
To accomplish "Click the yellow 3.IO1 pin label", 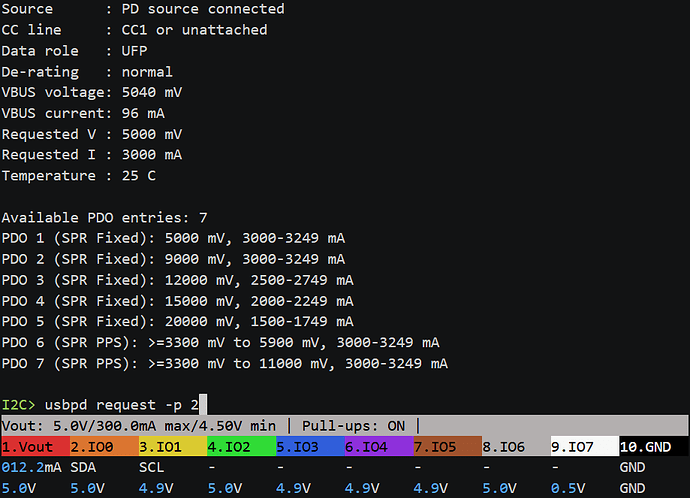I will (x=166, y=446).
